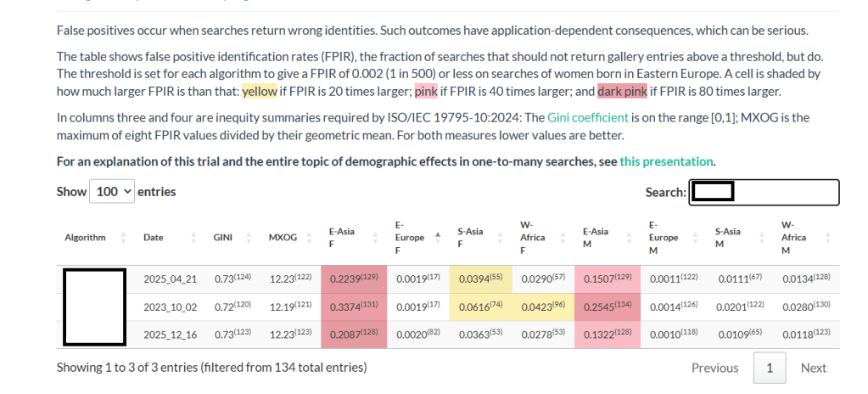This screenshot has width=868, height=394.
Task: Sort by MXOG column header
Action: [x=283, y=238]
